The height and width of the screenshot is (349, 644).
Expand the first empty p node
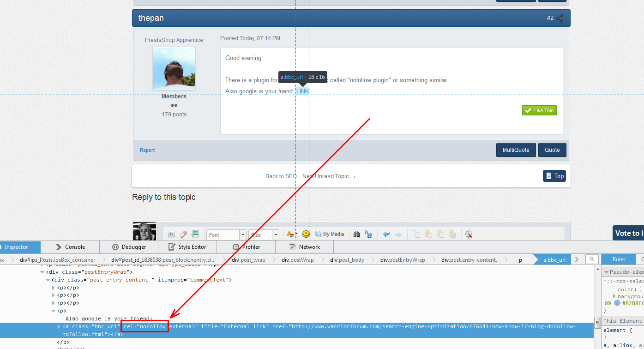pyautogui.click(x=54, y=288)
